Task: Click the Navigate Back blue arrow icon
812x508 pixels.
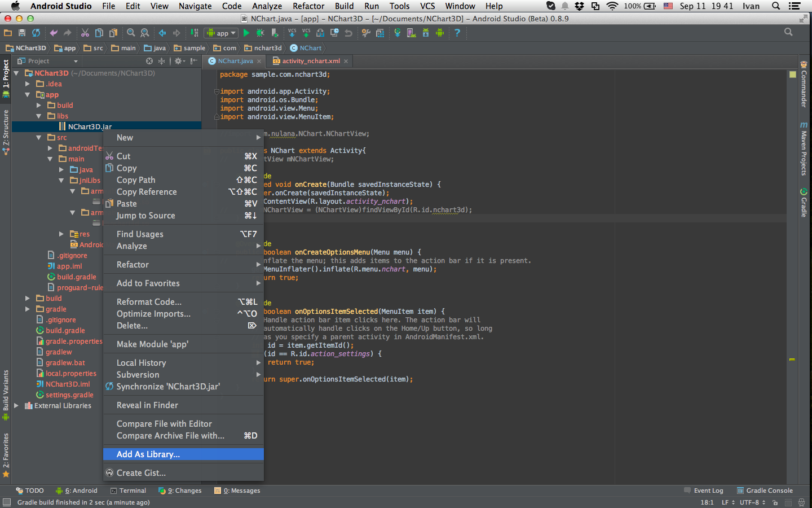Action: click(162, 33)
